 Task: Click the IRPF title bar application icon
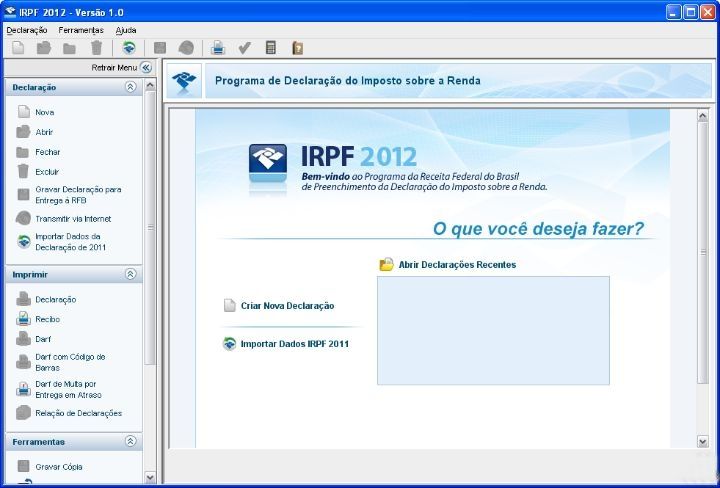(x=10, y=11)
